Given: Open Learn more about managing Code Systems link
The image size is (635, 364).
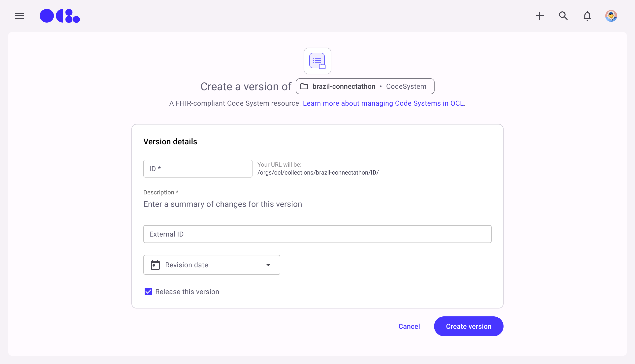Looking at the screenshot, I should (x=383, y=103).
